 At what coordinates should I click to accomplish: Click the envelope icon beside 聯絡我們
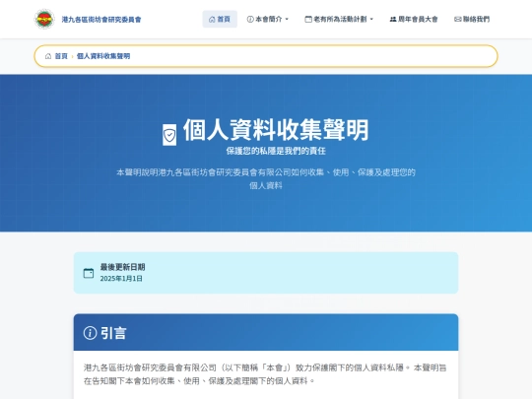click(x=458, y=20)
